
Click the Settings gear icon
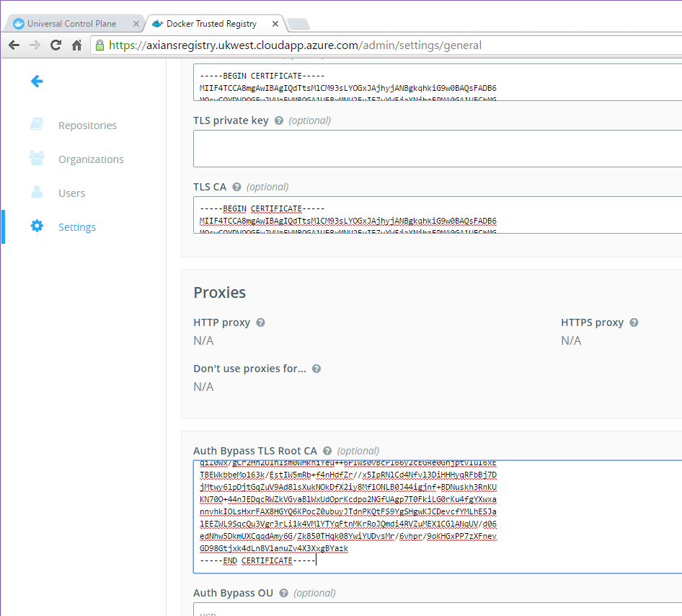[x=37, y=226]
